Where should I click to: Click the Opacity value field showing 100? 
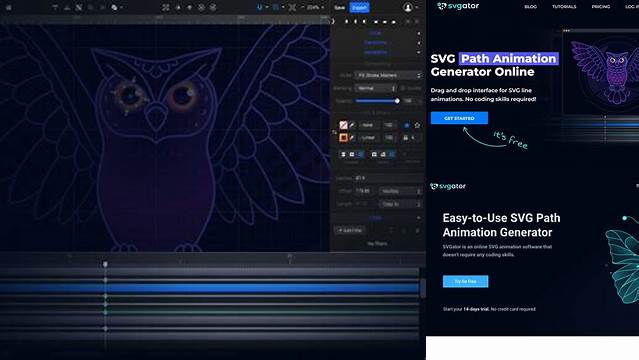tap(408, 101)
